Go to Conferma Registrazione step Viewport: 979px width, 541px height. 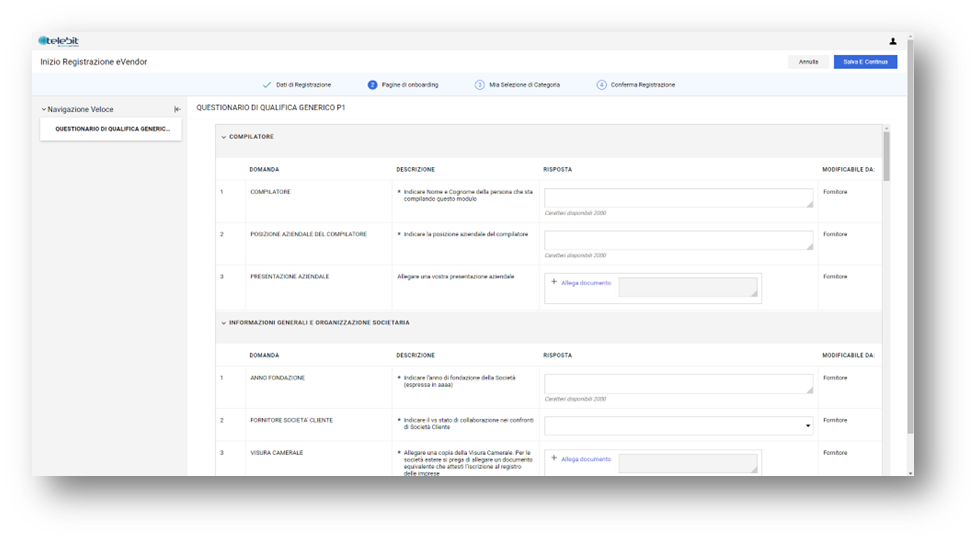pos(642,85)
